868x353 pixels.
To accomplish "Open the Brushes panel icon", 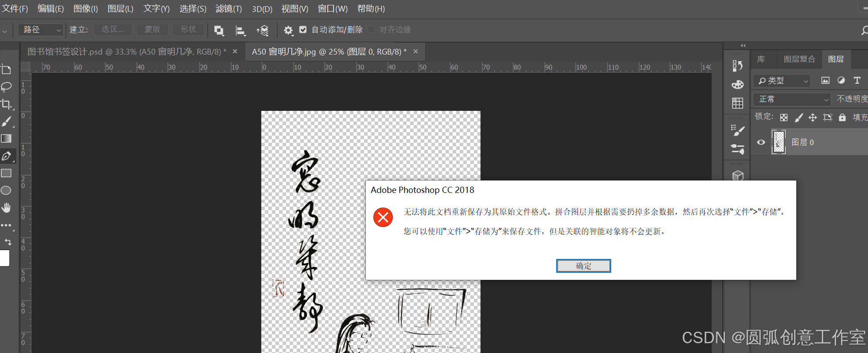I will [737, 149].
